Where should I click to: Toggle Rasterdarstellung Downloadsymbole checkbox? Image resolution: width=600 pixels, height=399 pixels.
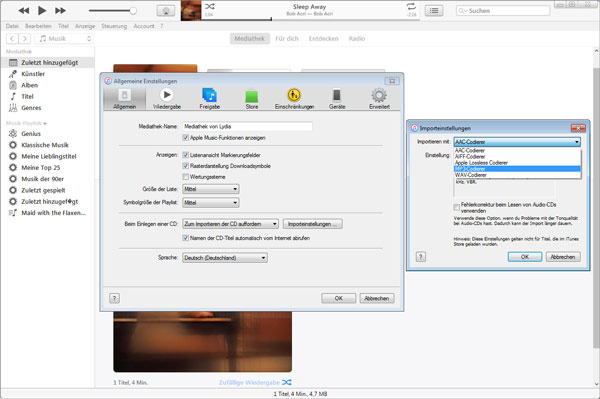(x=186, y=166)
